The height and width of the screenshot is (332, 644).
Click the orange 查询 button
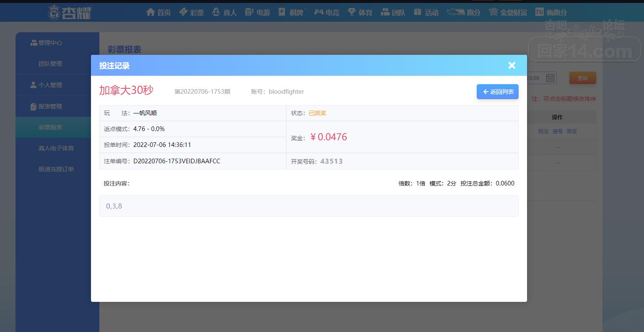(x=582, y=78)
